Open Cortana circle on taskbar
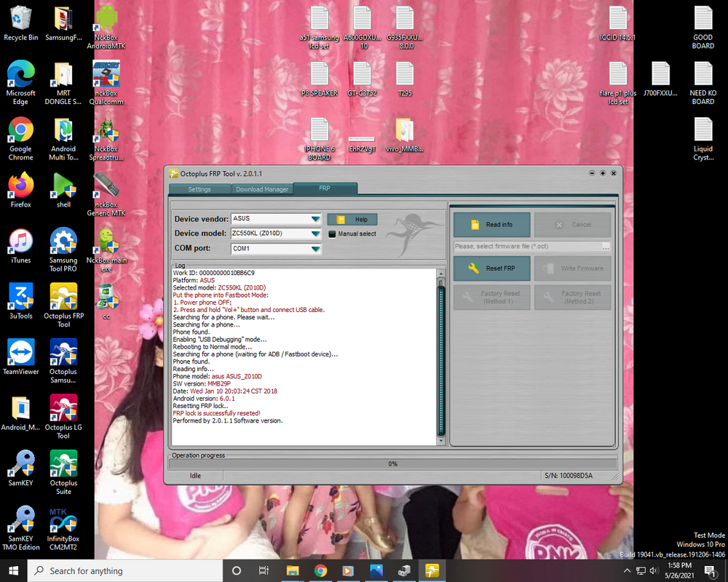 237,571
